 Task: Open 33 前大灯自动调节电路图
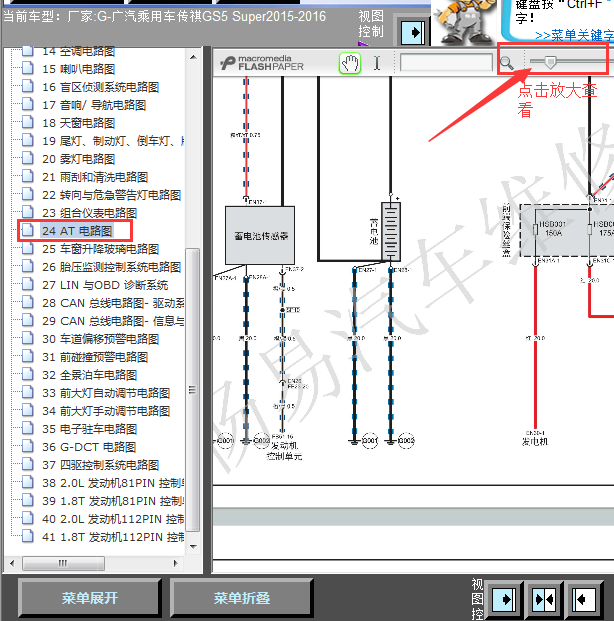pyautogui.click(x=106, y=393)
